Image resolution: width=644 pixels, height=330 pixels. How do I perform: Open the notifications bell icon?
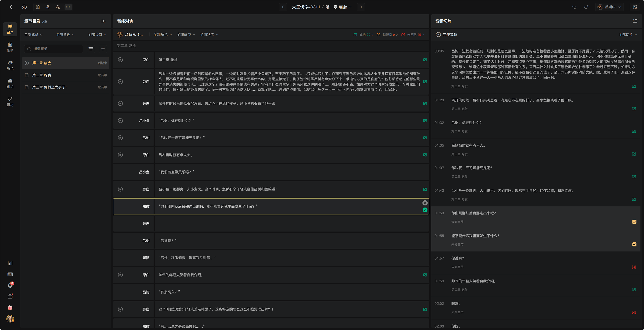[x=10, y=285]
